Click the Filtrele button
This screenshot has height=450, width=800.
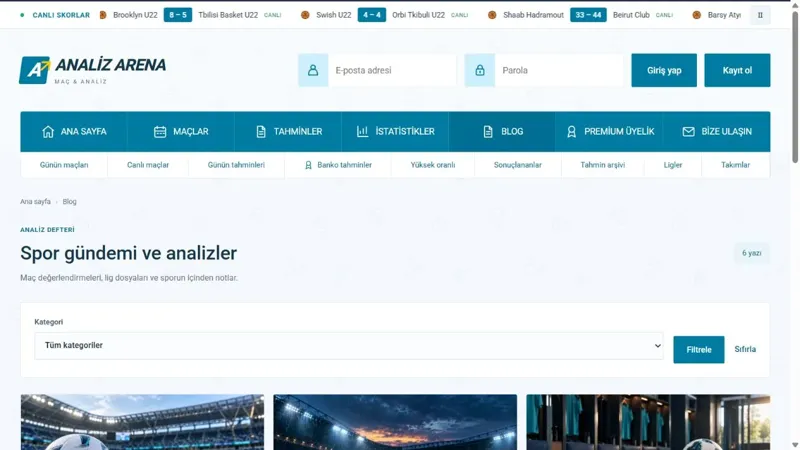tap(698, 349)
